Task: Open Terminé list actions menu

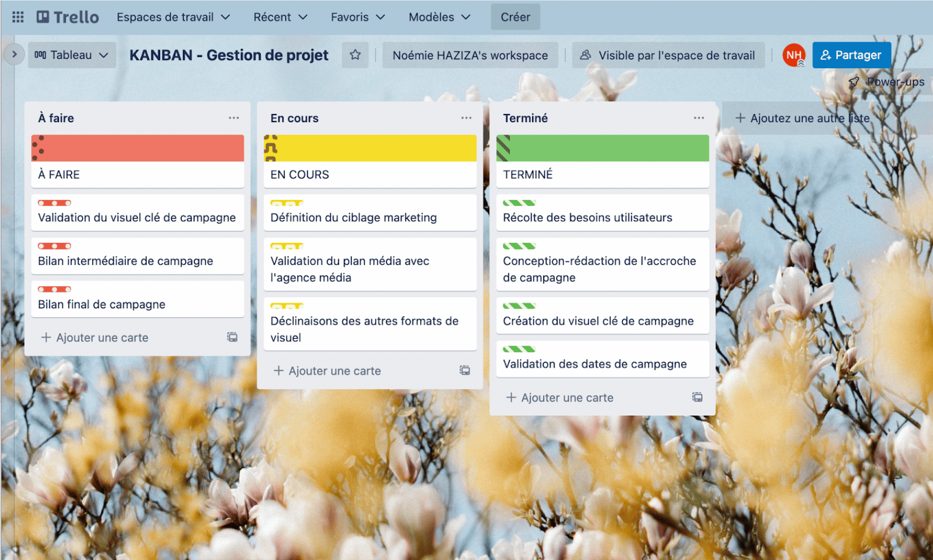Action: click(698, 118)
